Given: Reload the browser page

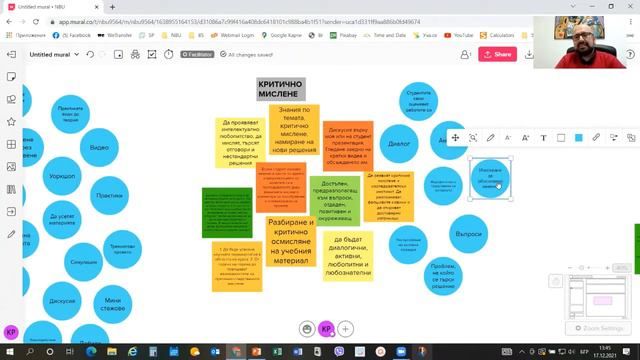Looking at the screenshot, I should coord(36,22).
